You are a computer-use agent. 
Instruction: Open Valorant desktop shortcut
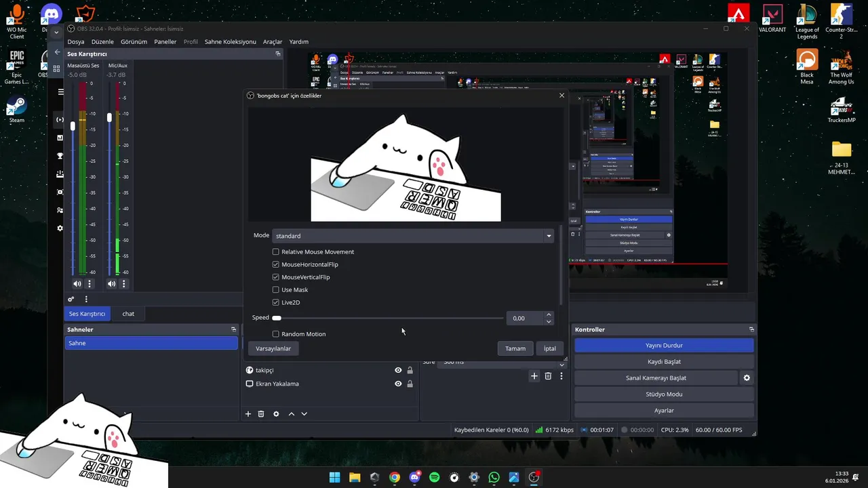[772, 19]
